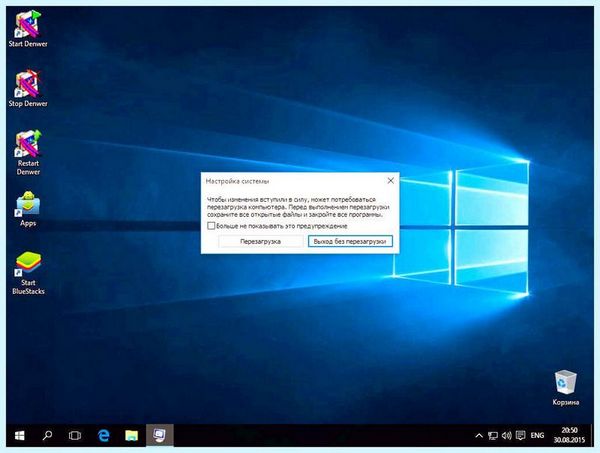Click the Перезагрузка button
Image resolution: width=600 pixels, height=453 pixels.
(x=261, y=241)
